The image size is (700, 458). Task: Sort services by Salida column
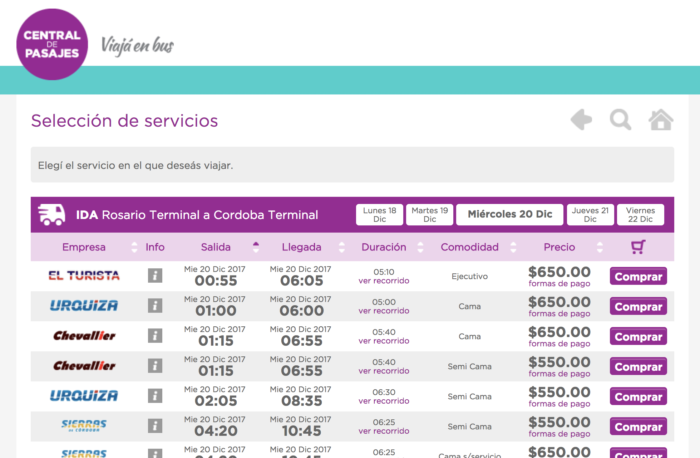tap(216, 247)
